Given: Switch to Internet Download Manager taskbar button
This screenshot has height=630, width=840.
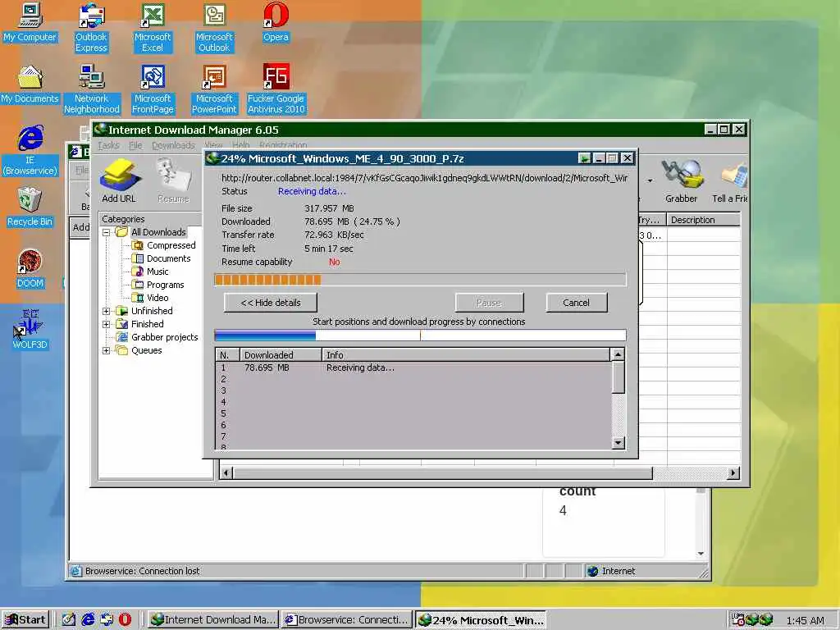Looking at the screenshot, I should point(212,620).
